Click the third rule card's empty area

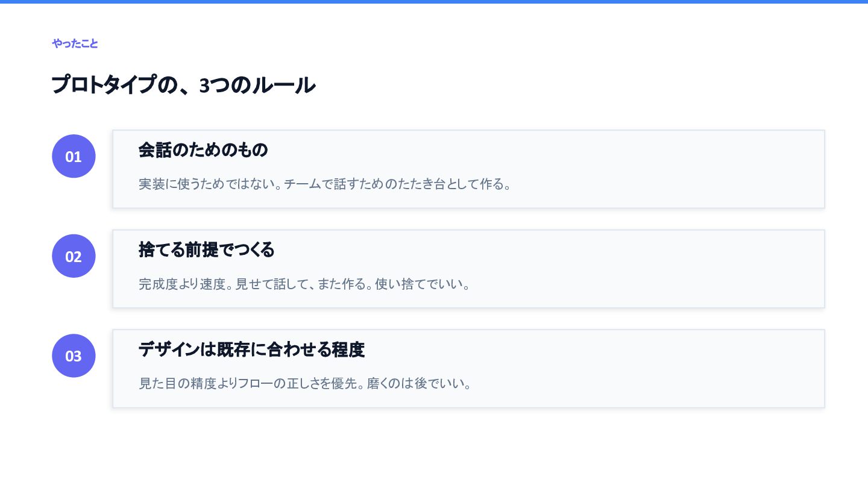point(603,368)
